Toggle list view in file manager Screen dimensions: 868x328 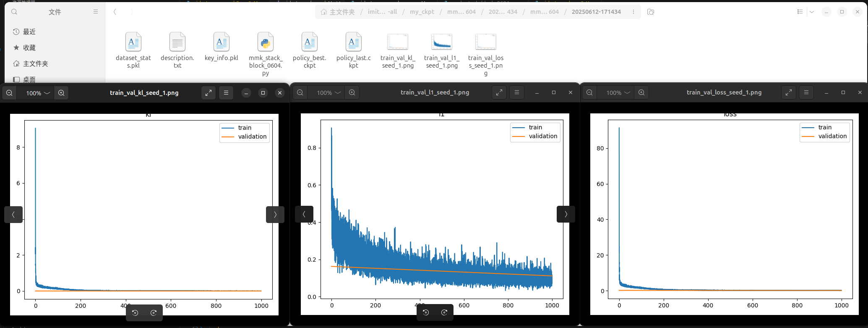click(800, 12)
